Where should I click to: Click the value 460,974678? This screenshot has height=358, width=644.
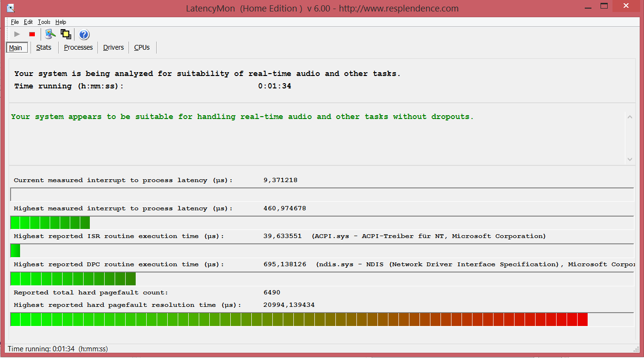(285, 208)
